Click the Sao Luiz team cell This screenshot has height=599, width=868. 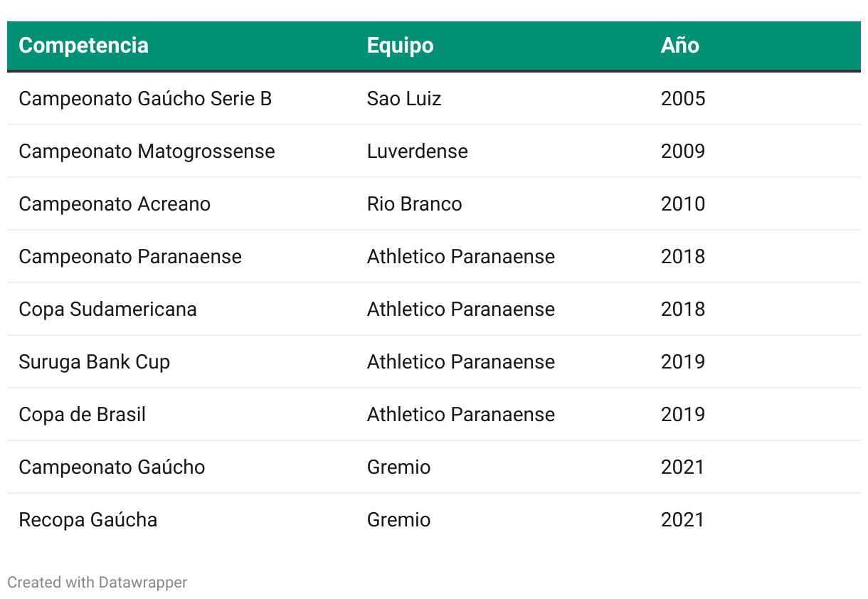404,98
